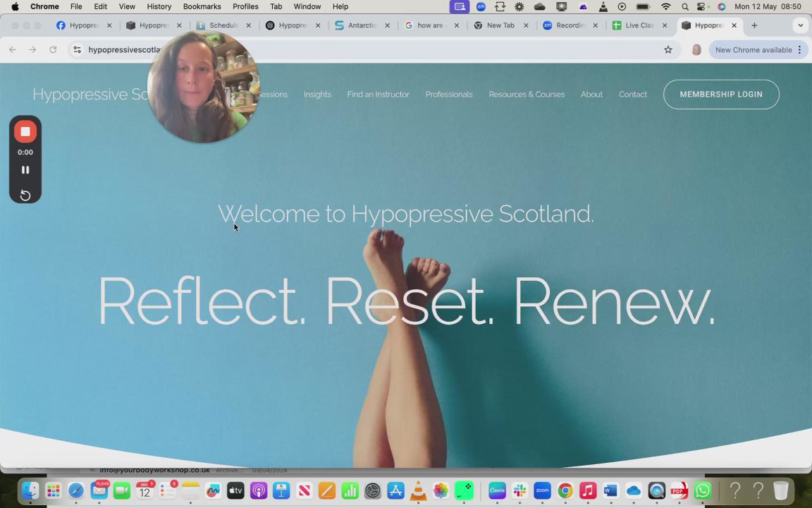Open the Chrome menu in menu bar
Screen dimensions: 812x508
(x=44, y=7)
